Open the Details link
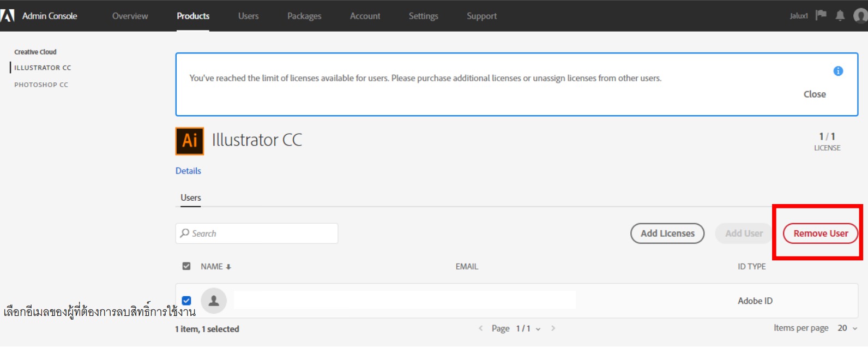 point(188,171)
